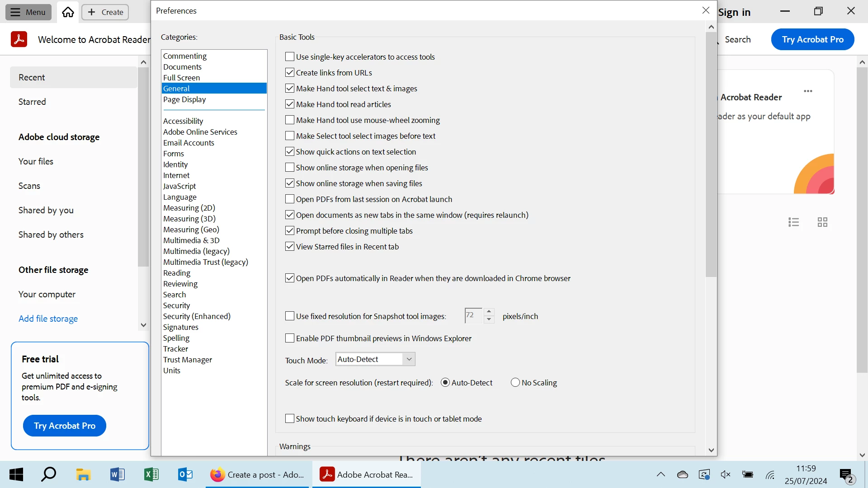This screenshot has height=488, width=868.
Task: Open the hamburger Menu button
Action: [x=28, y=12]
